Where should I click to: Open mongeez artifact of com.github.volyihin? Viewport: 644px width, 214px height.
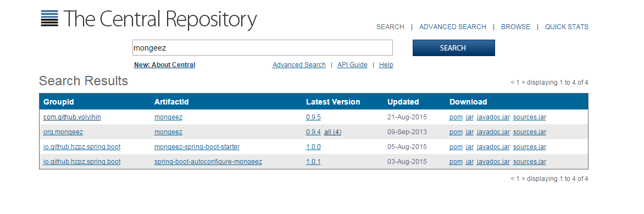pyautogui.click(x=168, y=117)
